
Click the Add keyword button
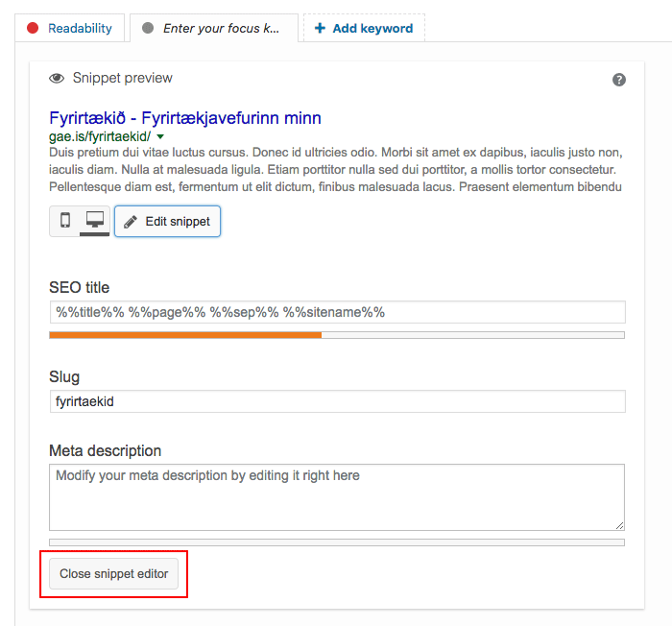364,28
